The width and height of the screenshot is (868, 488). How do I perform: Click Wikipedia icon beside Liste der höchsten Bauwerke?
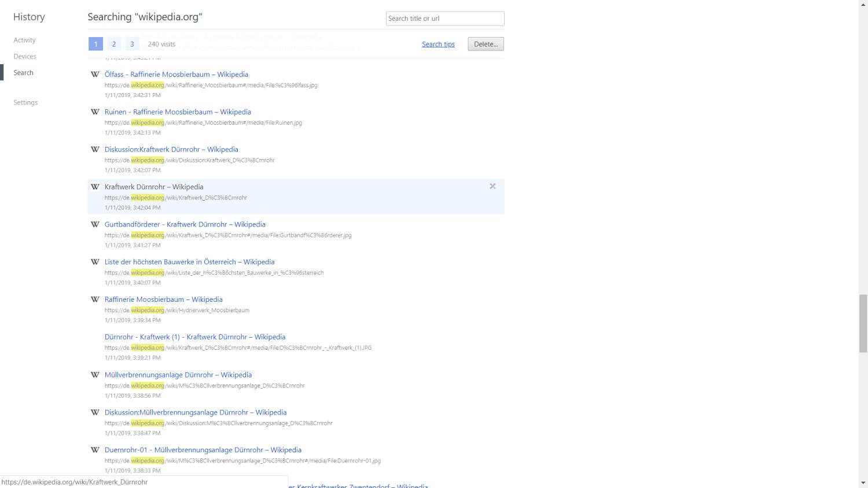point(95,262)
